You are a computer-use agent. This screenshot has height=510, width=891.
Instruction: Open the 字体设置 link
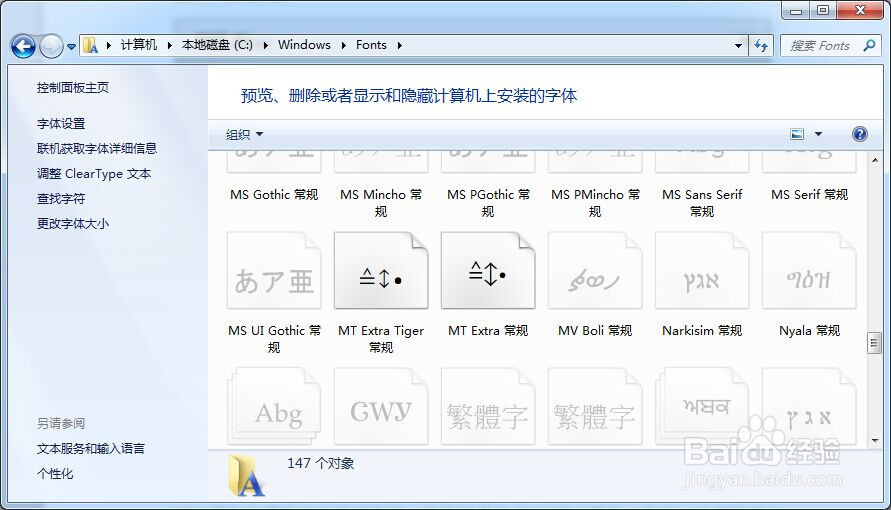click(x=61, y=123)
